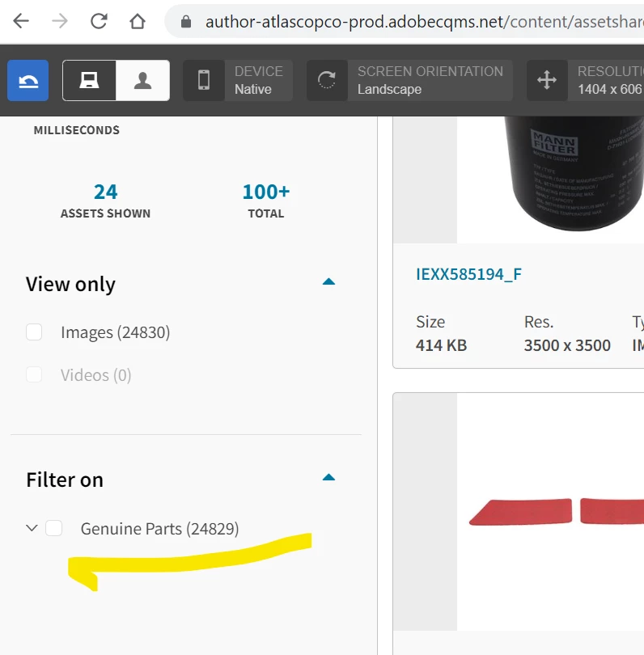
Task: Click the 3500 x 3500 resolution value
Action: [567, 345]
